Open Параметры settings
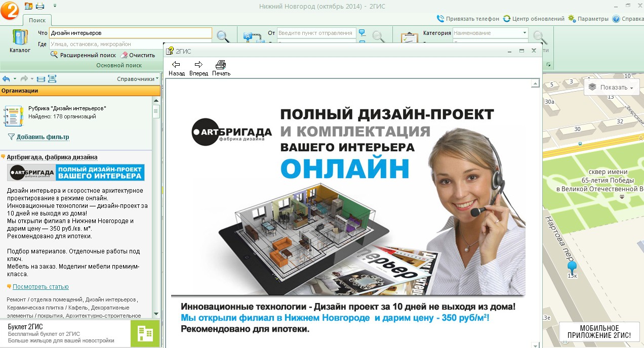This screenshot has width=644, height=348. 588,19
